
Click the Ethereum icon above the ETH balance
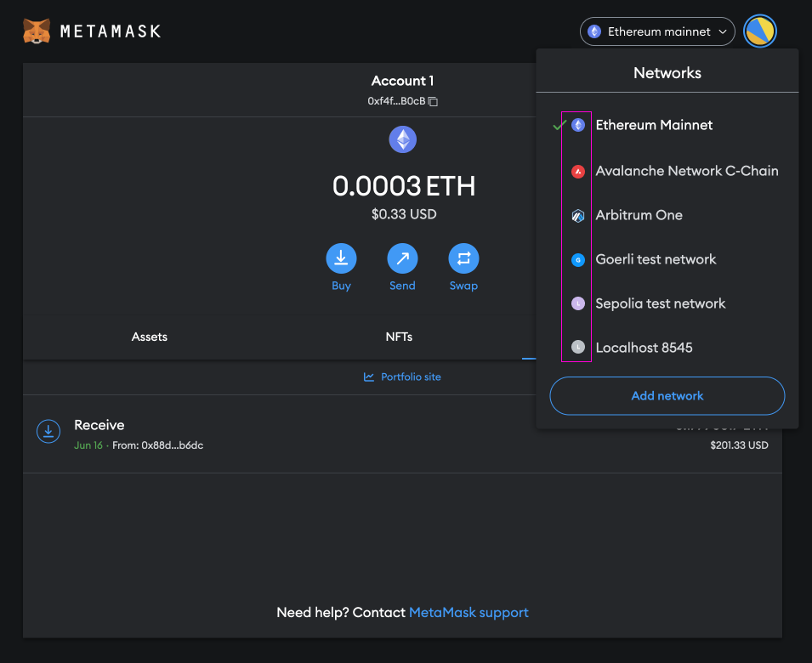(402, 139)
